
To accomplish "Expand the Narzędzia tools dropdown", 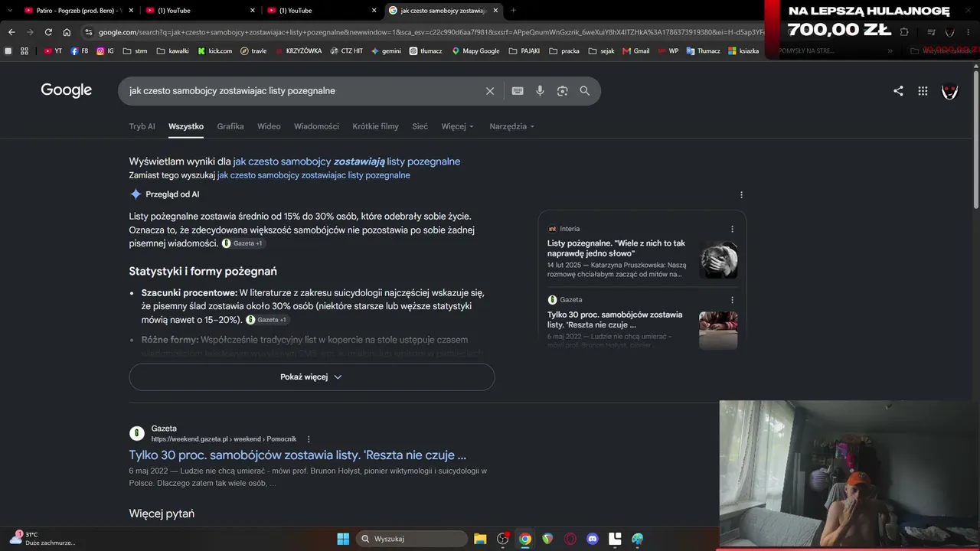I will (512, 126).
